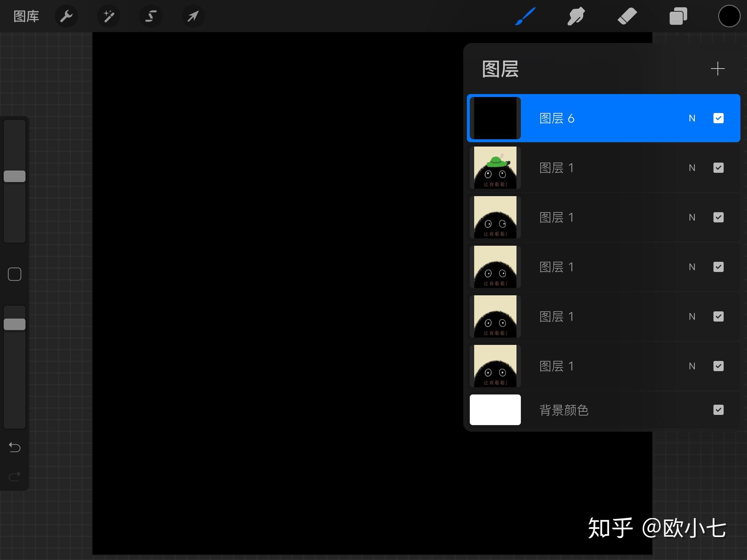747x560 pixels.
Task: Hide 图层 6 by unchecking its visibility
Action: point(718,118)
